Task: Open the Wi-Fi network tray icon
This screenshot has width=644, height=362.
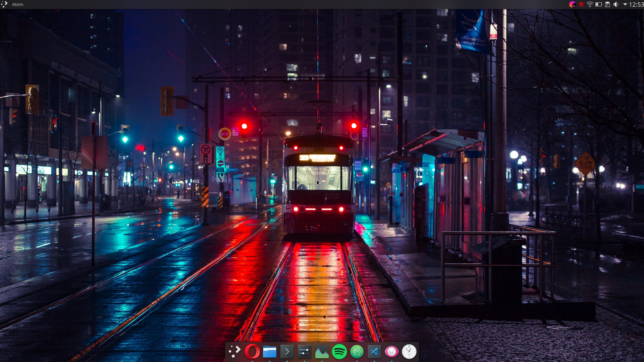Action: [590, 4]
